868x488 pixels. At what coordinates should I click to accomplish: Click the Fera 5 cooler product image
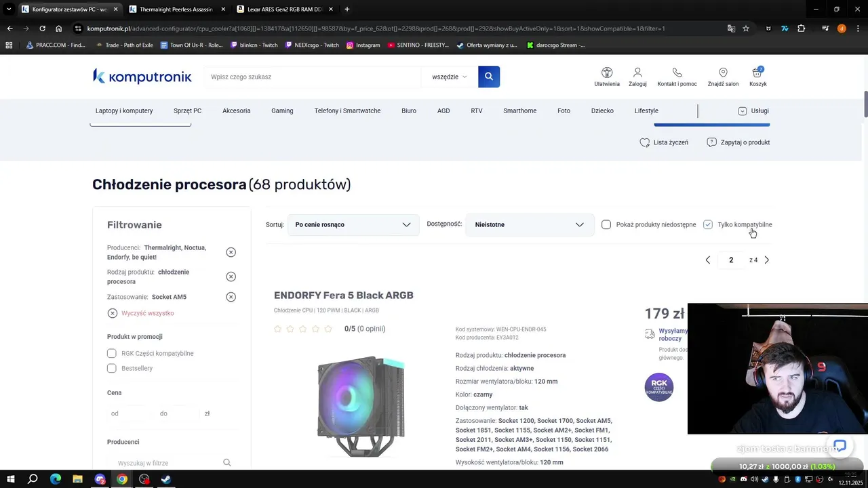pos(361,406)
